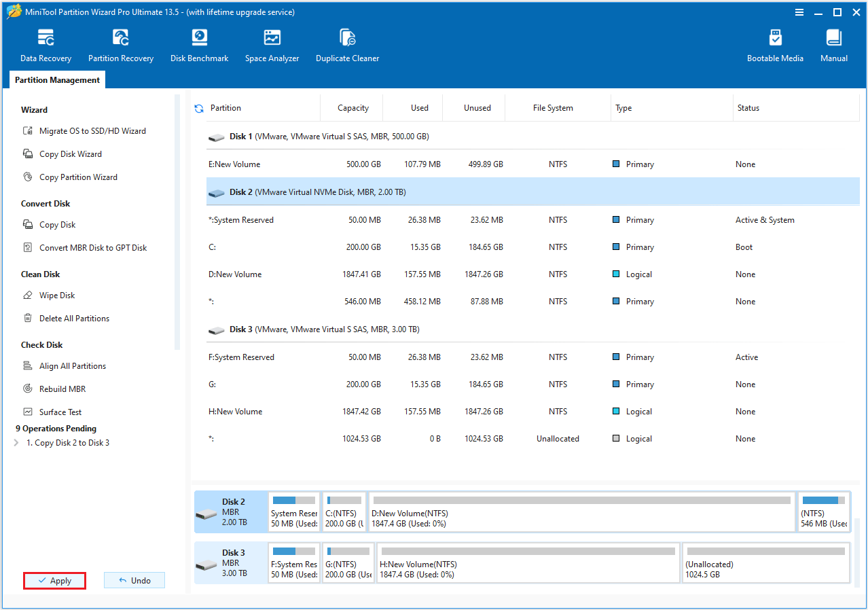Launch Partition Recovery

click(120, 44)
